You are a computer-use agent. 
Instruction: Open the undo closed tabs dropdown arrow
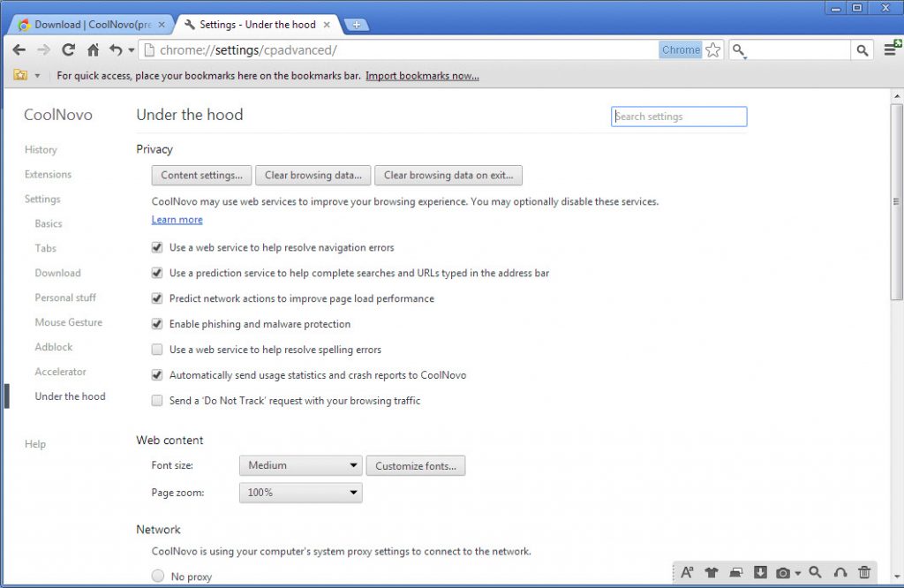[132, 50]
